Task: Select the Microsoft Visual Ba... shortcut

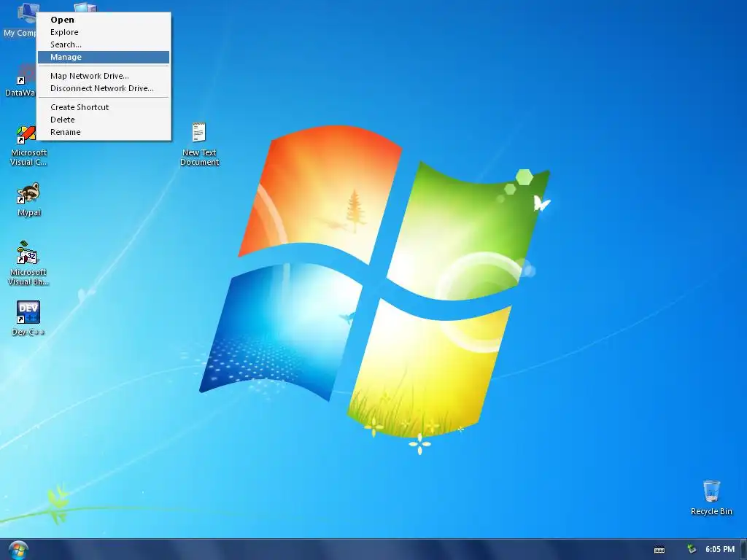Action: [27, 253]
